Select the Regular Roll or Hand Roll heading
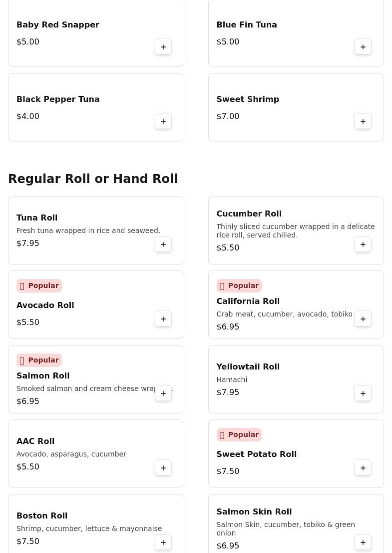Screen dimensions: 392x553 [x=93, y=179]
